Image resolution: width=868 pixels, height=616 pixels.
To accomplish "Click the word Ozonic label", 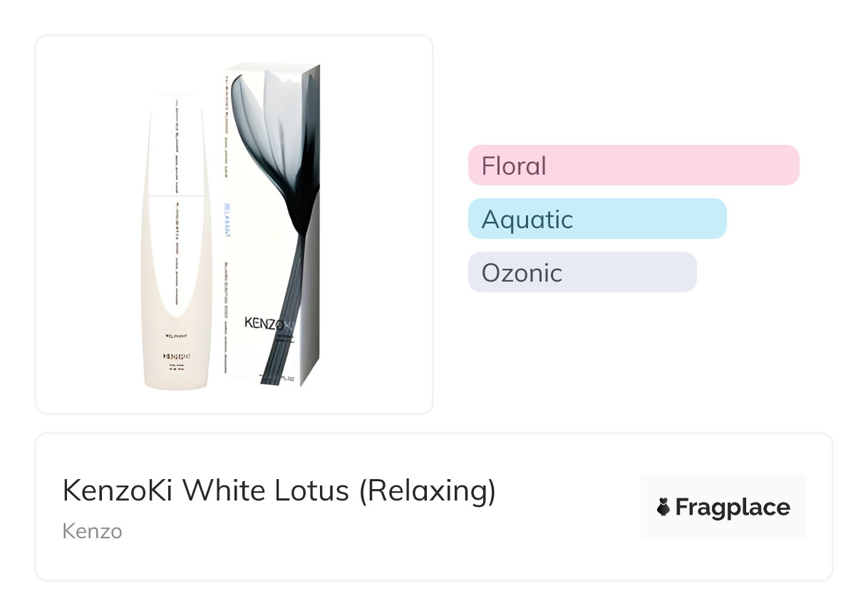I will coord(522,272).
